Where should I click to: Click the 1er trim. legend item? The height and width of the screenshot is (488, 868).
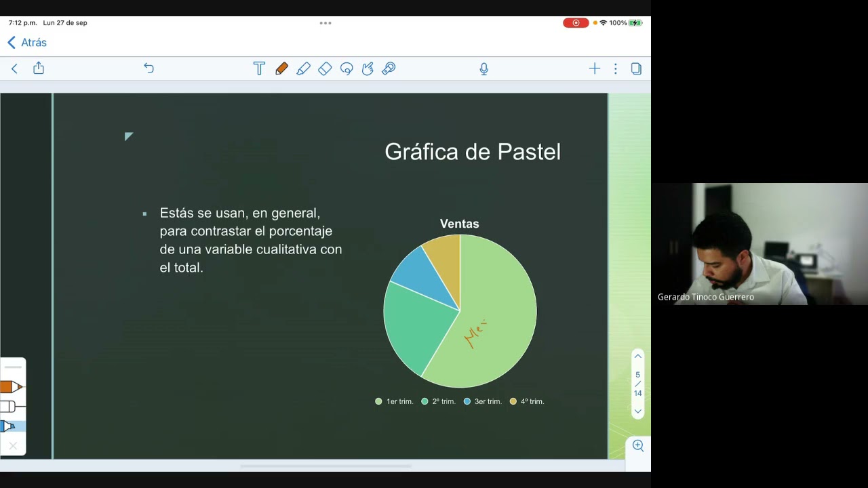394,401
